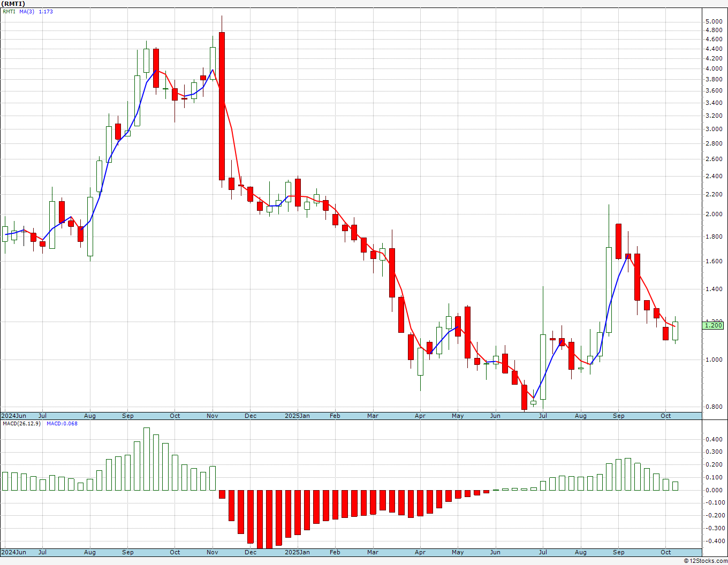728x565 pixels.
Task: Select the 0.300 MACD axis label
Action: pos(714,452)
